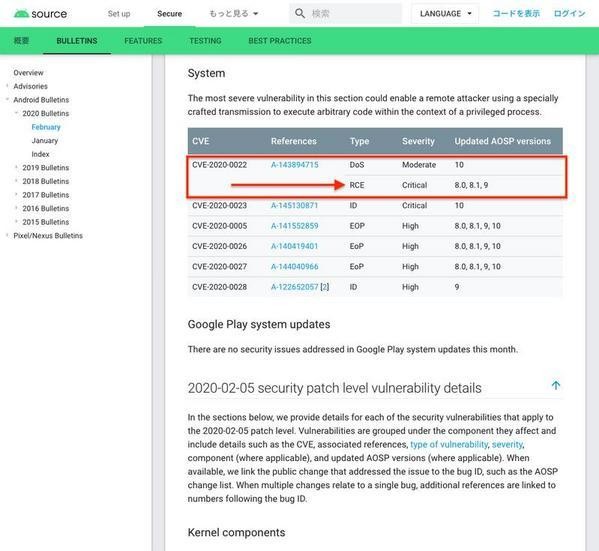Screen dimensions: 599x551
Task: Click the '8.0, 8.1, 9' versions cell
Action: tap(471, 185)
